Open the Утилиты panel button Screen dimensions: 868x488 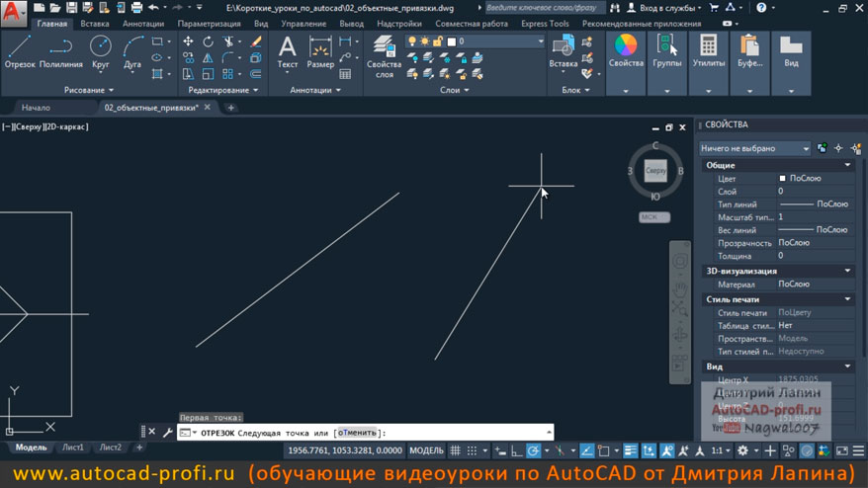pos(709,63)
